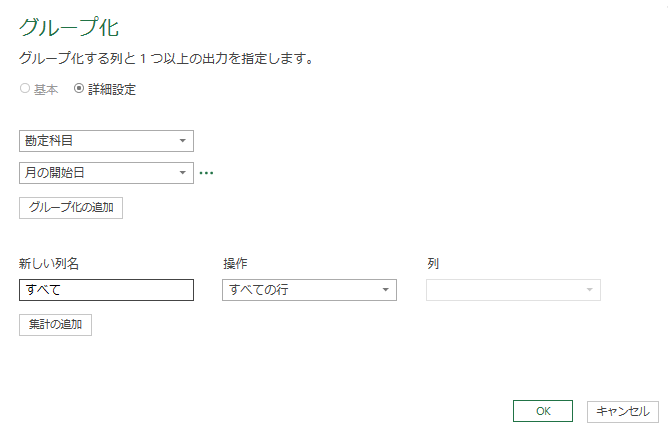Focus the すべて new column name field
The width and height of the screenshot is (668, 444).
106,290
